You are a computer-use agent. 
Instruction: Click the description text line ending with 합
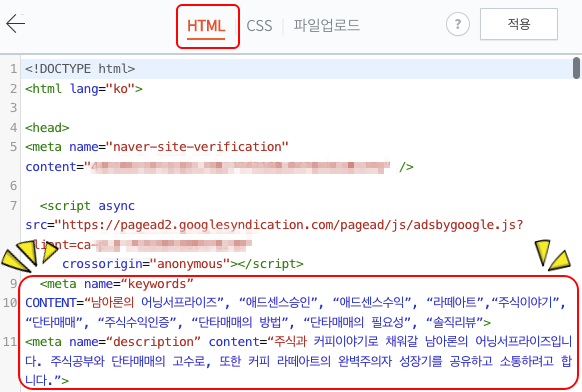[x=299, y=361]
